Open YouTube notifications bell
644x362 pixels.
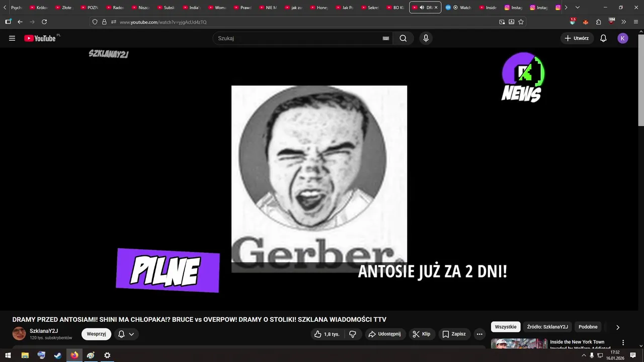[603, 38]
